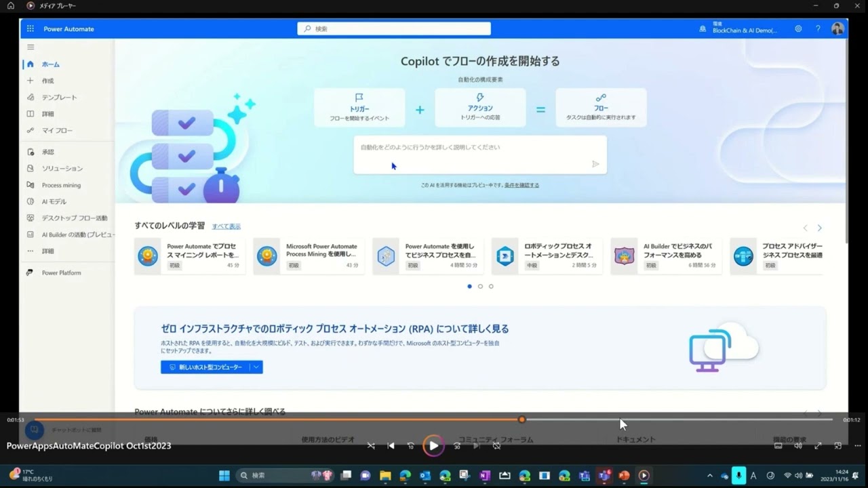Viewport: 868px width, 488px height.
Task: Toggle the microphone tray icon
Action: tap(739, 475)
